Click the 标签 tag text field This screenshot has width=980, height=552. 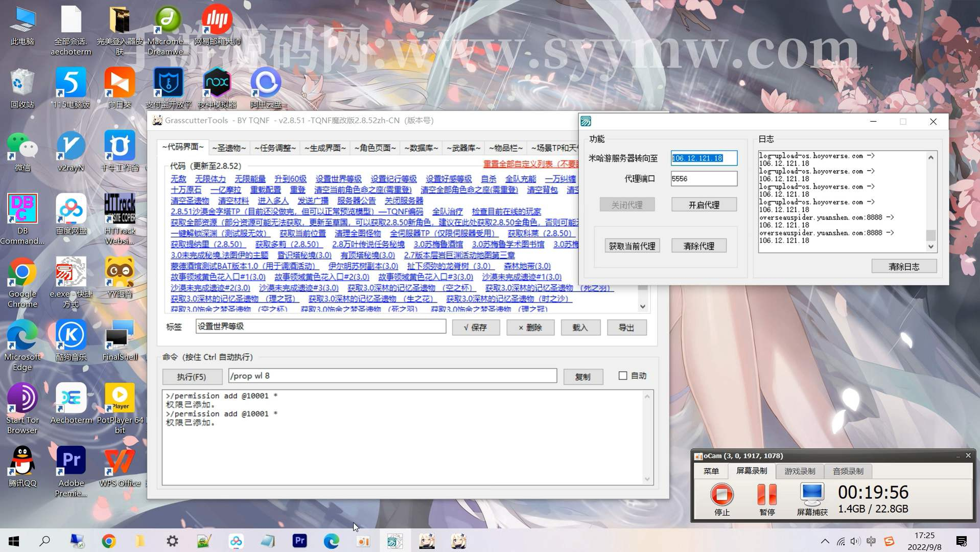[320, 326]
